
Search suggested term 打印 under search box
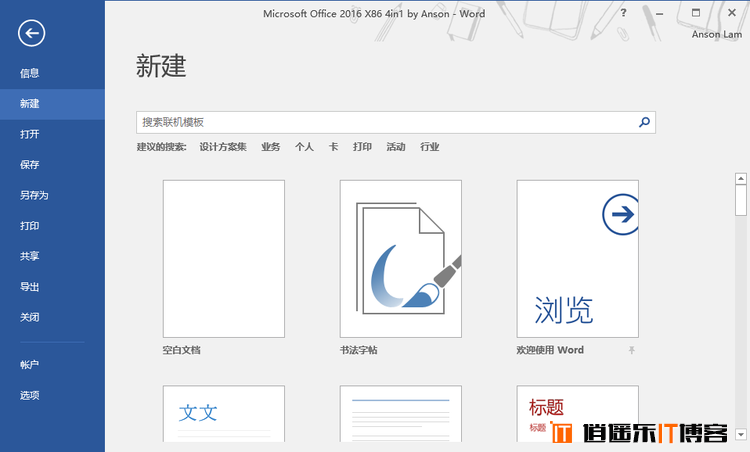point(362,147)
